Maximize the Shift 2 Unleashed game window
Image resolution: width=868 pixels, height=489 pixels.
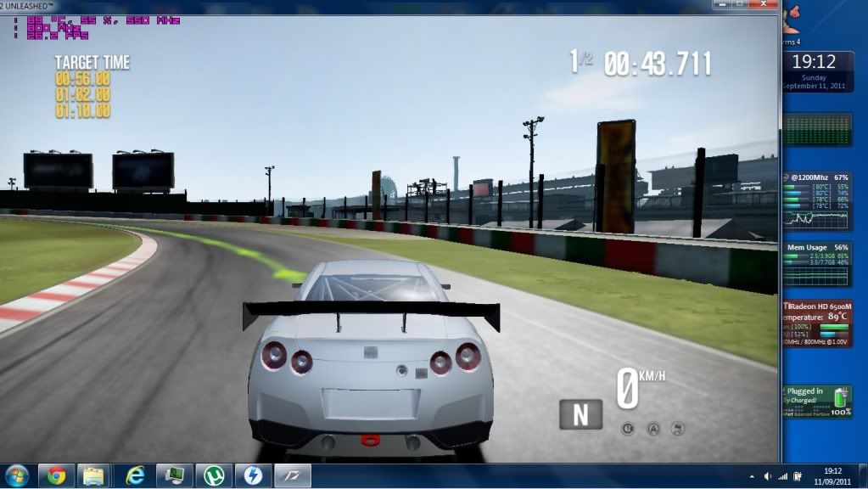[x=740, y=4]
